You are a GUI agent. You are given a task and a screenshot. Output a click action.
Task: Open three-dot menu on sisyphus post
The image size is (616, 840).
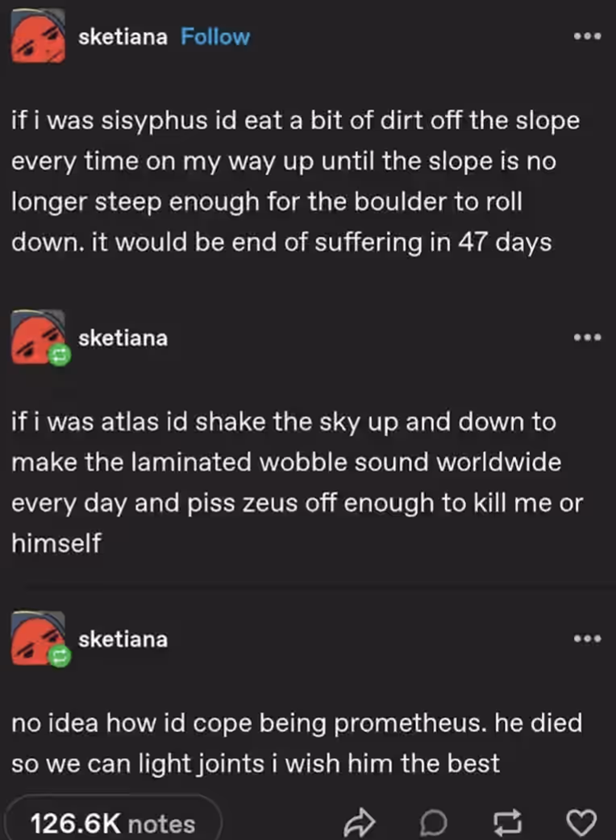[x=587, y=36]
